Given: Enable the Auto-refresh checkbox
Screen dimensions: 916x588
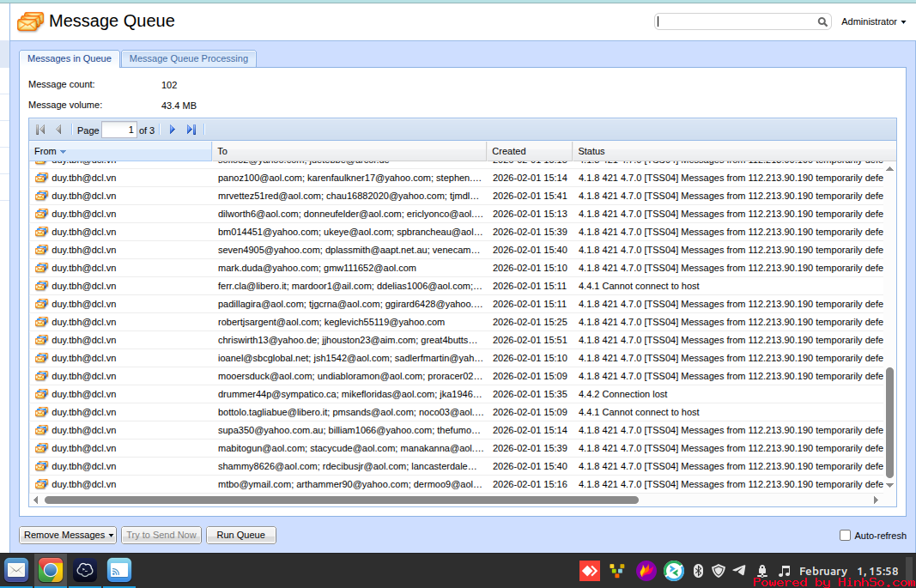Looking at the screenshot, I should [845, 536].
